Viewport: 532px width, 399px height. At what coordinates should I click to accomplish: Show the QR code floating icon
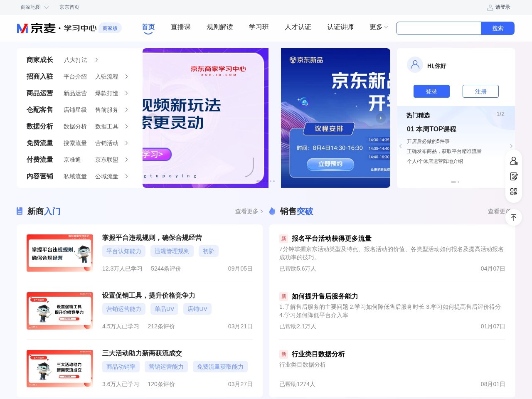[514, 192]
